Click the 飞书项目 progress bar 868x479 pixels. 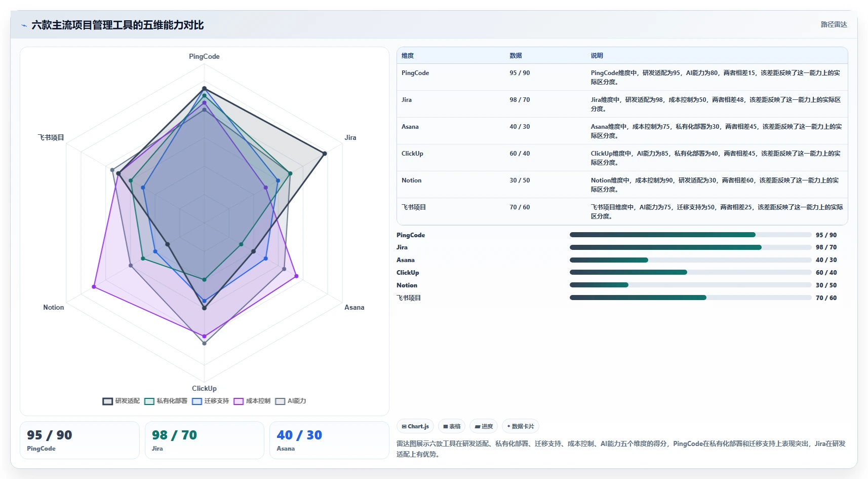tap(690, 298)
